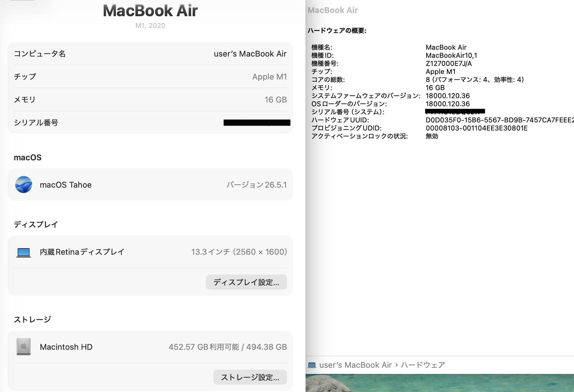Click the コアの総数 value row
Image resolution: width=574 pixels, height=392 pixels.
pyautogui.click(x=475, y=79)
